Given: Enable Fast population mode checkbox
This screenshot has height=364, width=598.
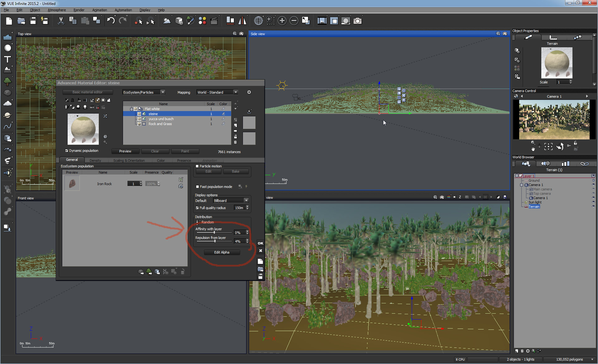Looking at the screenshot, I should point(197,187).
